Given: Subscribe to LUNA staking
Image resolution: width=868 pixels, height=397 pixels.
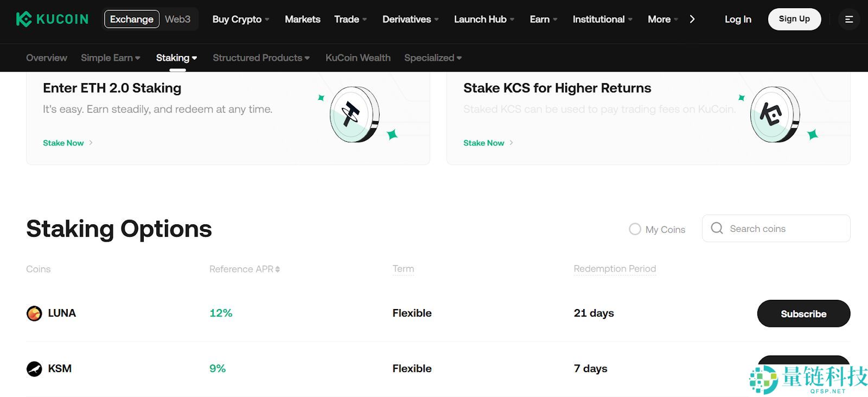Looking at the screenshot, I should point(803,313).
